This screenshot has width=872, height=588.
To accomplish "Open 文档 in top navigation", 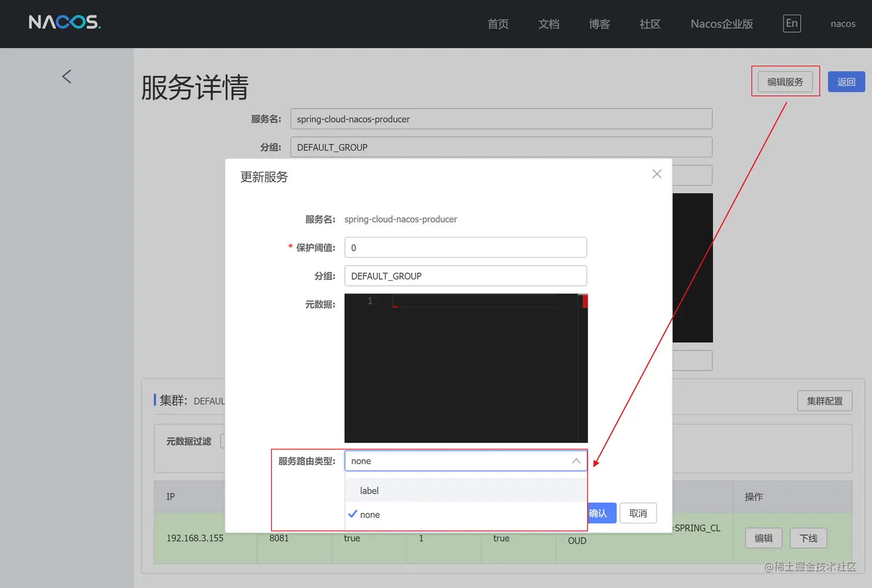I will [x=548, y=24].
